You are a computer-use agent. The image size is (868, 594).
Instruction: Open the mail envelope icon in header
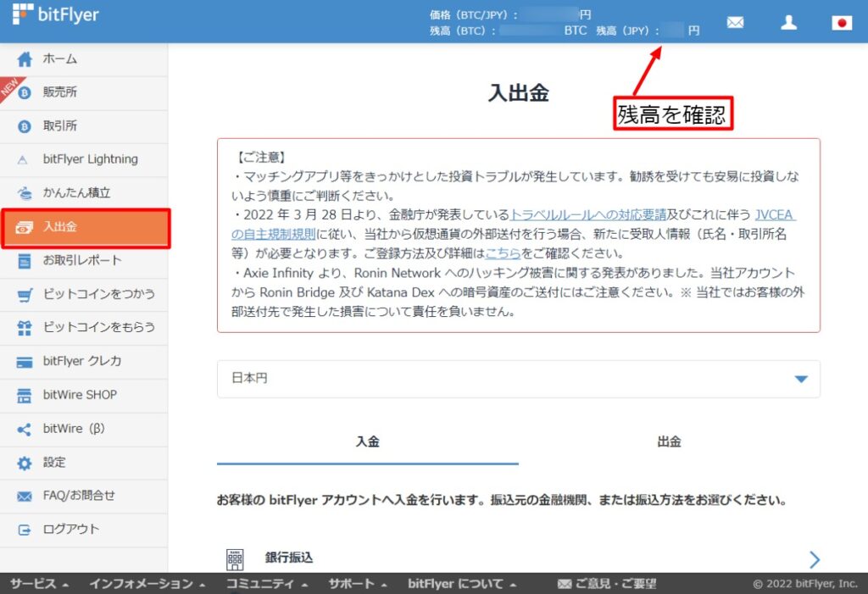coord(735,22)
